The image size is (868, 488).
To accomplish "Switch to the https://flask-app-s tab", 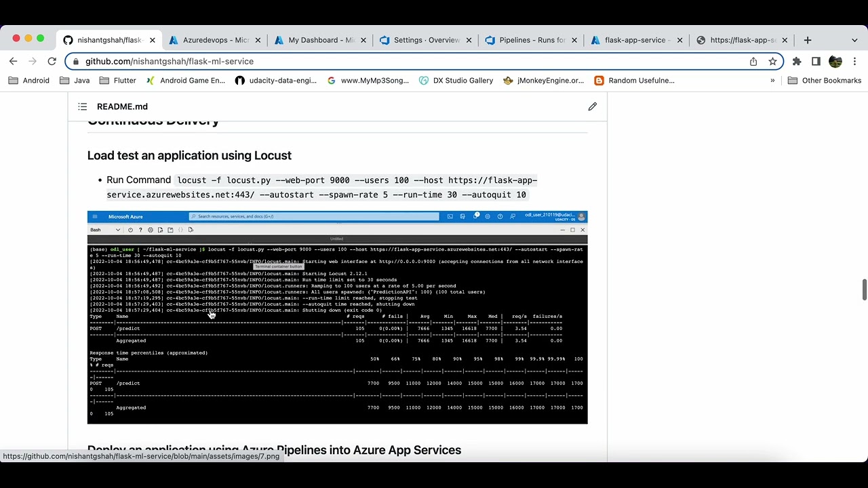I will 742,40.
